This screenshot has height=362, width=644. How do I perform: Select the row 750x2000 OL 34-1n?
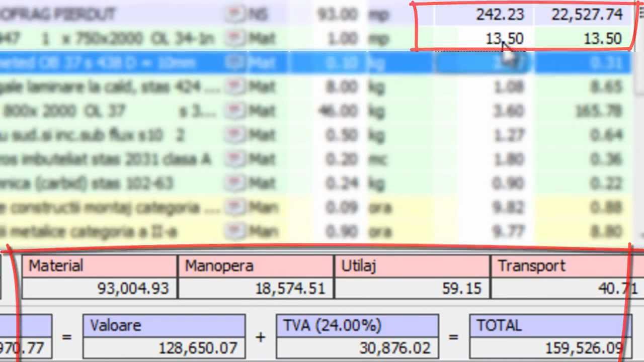(x=316, y=39)
